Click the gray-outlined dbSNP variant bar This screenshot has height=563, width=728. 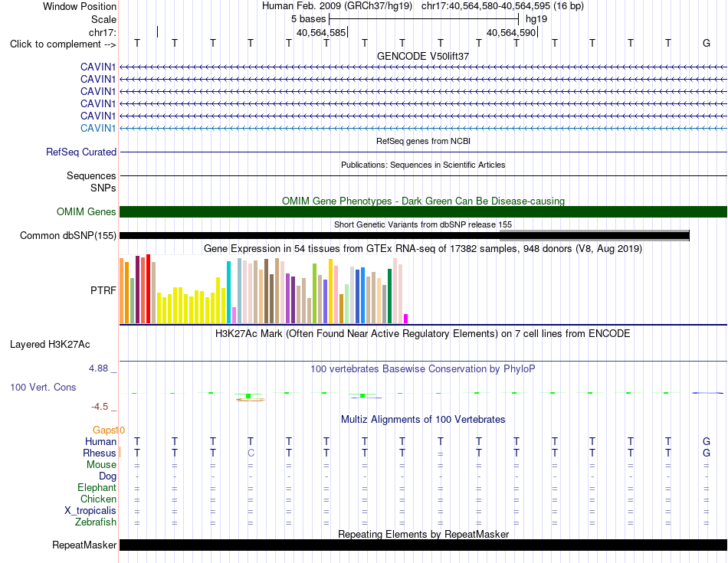[x=595, y=235]
